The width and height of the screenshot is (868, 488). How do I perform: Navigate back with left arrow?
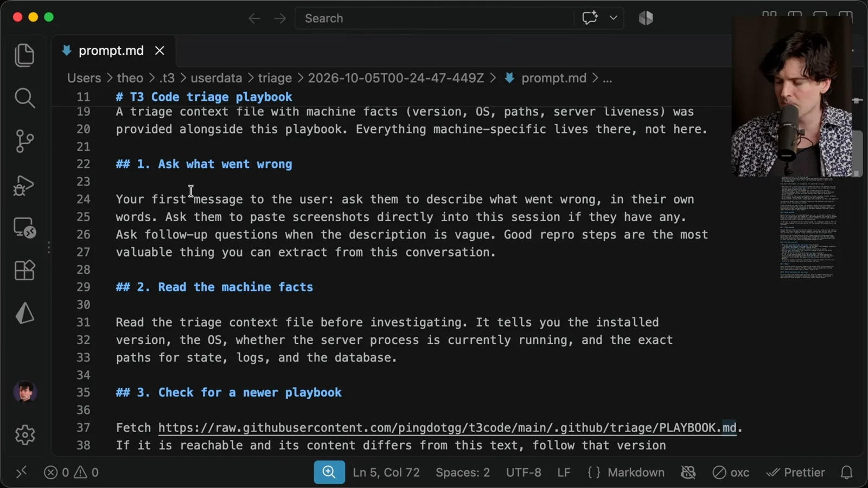click(254, 18)
